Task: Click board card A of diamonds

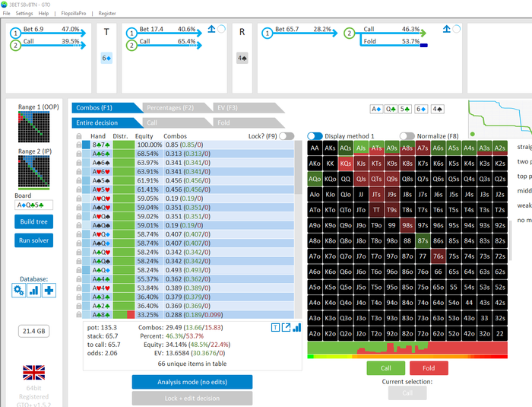Action: tap(376, 109)
